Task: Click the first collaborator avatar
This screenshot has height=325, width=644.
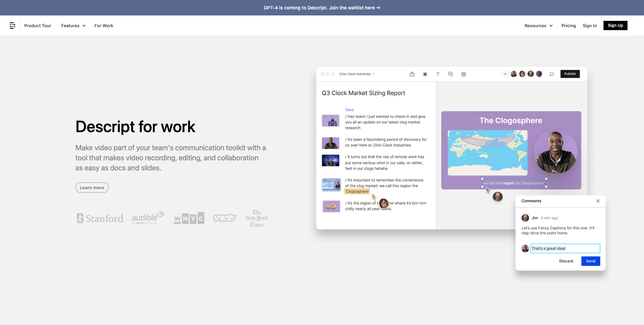Action: [x=514, y=74]
